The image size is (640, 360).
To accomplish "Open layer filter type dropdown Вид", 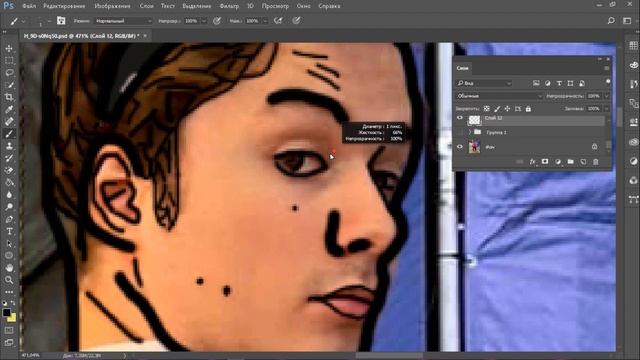I will click(x=484, y=83).
